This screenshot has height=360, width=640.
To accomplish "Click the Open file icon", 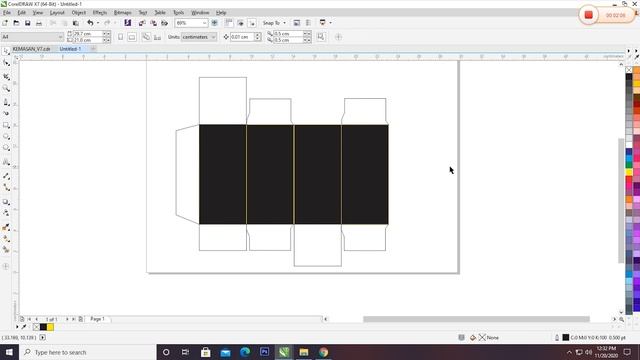I will pos(16,23).
